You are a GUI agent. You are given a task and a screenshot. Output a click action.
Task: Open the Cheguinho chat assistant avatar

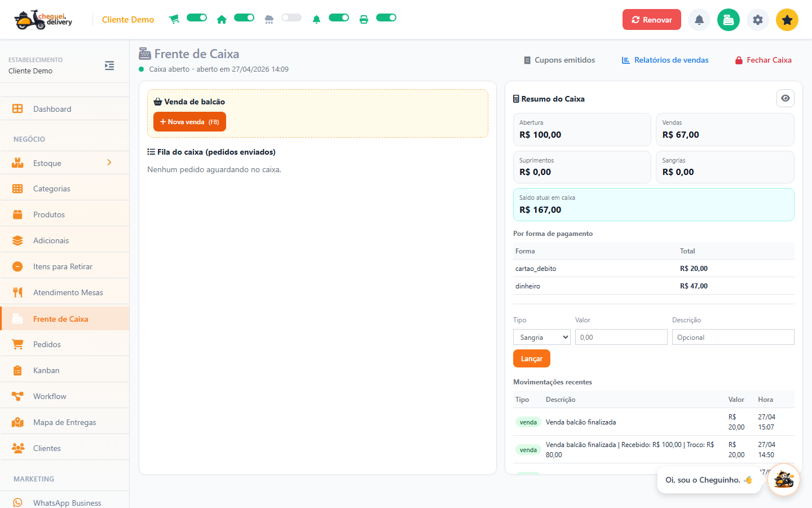pyautogui.click(x=784, y=480)
